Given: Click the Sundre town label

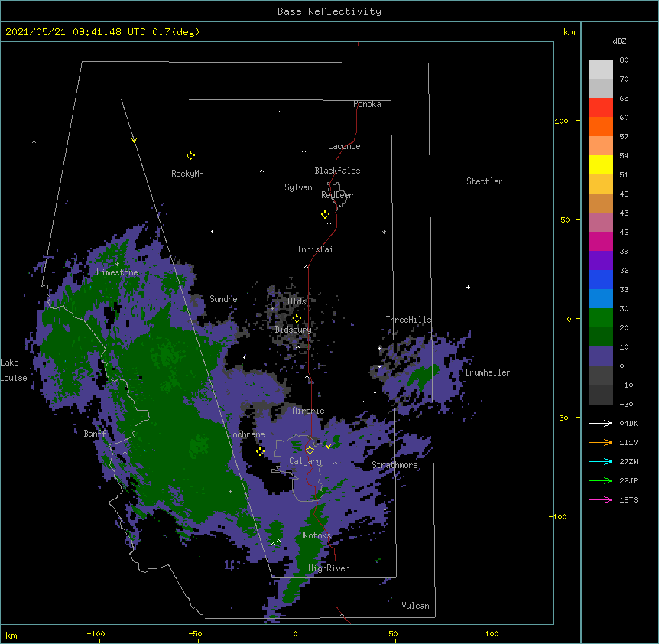Looking at the screenshot, I should tap(223, 299).
